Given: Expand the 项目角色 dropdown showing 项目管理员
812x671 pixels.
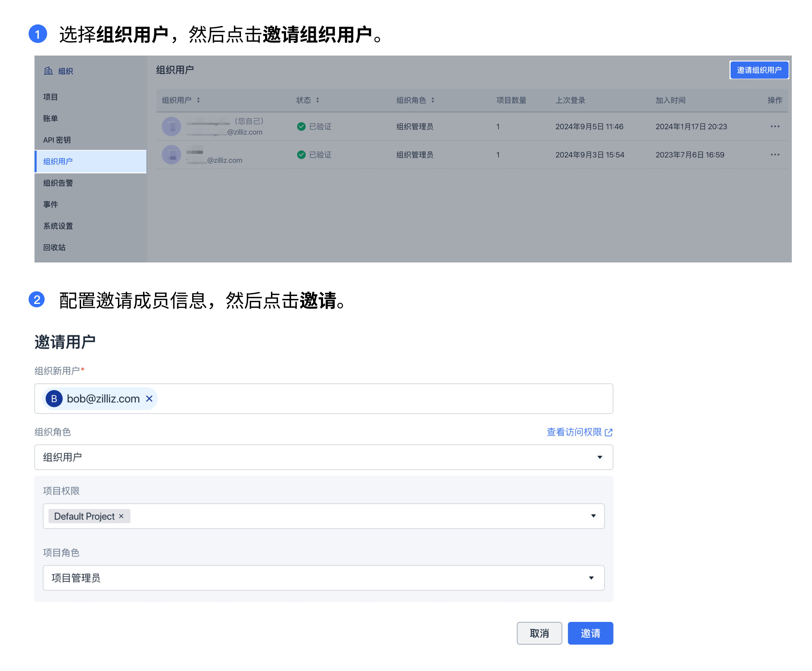Looking at the screenshot, I should click(323, 578).
